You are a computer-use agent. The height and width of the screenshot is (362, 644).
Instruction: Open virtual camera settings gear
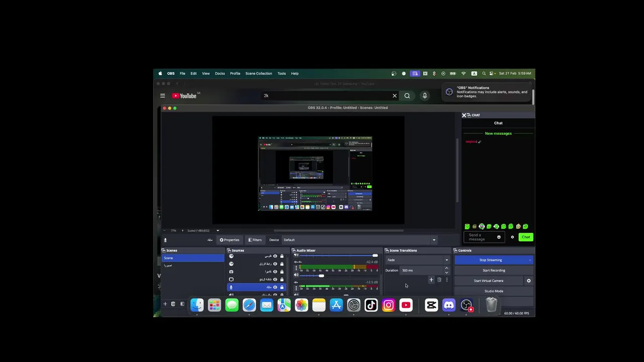(x=529, y=281)
